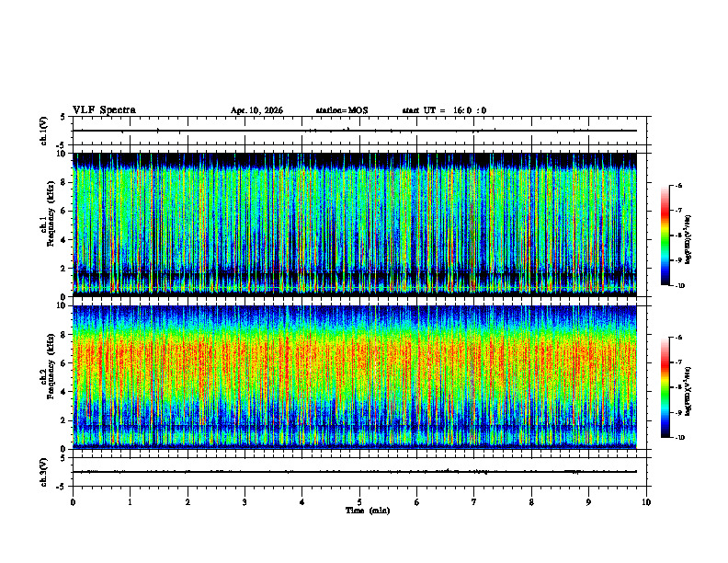The image size is (728, 563).
Task: Select the date text 'Apr. 10, 2026'
Action: [x=256, y=110]
